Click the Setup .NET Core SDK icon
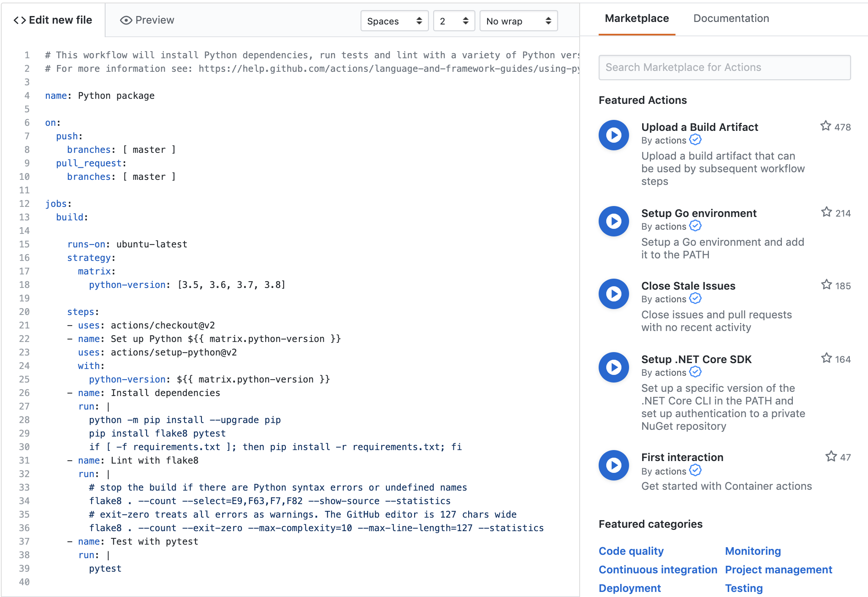868x597 pixels. [x=613, y=367]
